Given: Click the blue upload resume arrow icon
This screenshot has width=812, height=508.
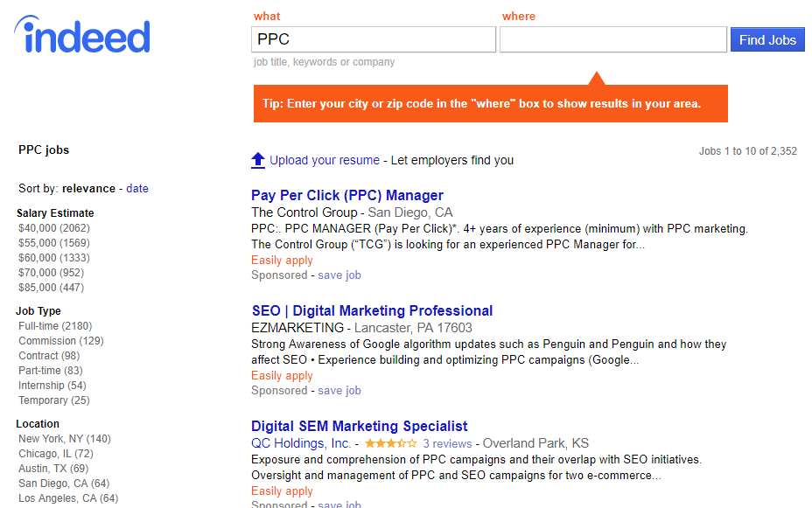Looking at the screenshot, I should (x=258, y=160).
